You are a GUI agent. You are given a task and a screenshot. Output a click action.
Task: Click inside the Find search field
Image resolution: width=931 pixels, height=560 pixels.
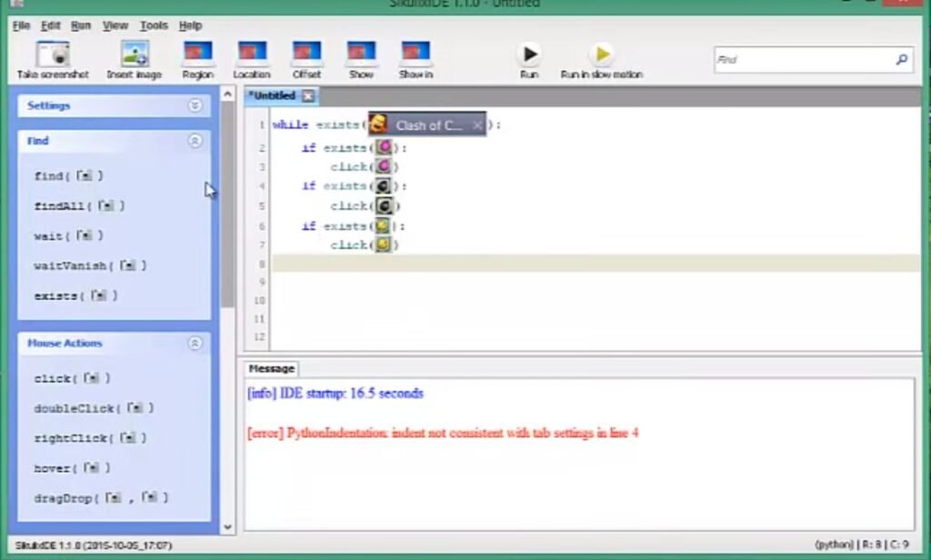coord(809,59)
